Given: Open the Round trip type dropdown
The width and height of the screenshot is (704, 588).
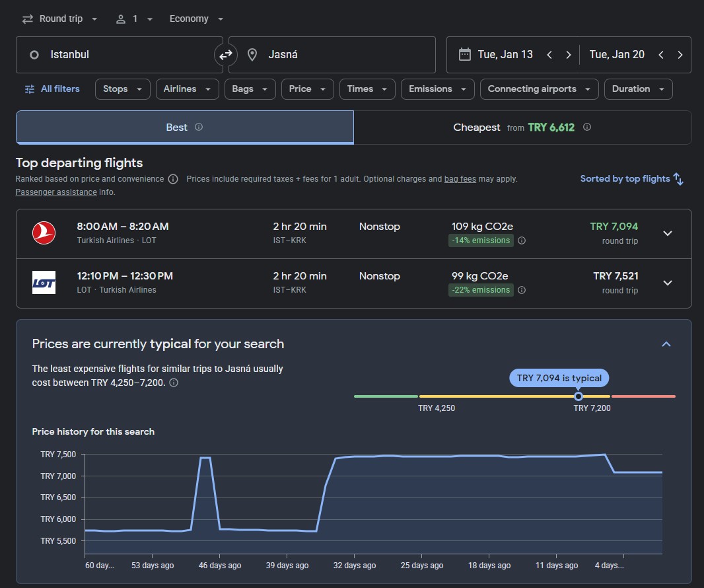Looking at the screenshot, I should click(x=59, y=18).
